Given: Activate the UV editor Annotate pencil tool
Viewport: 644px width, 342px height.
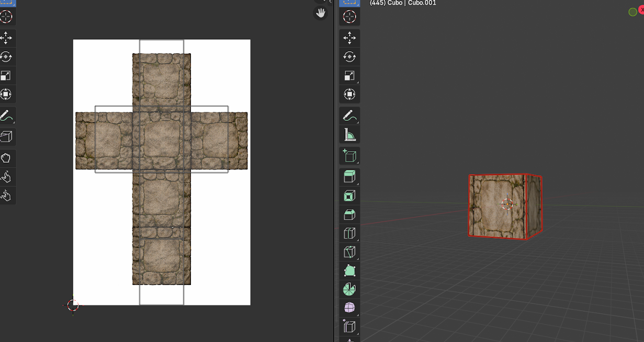Looking at the screenshot, I should (6, 116).
